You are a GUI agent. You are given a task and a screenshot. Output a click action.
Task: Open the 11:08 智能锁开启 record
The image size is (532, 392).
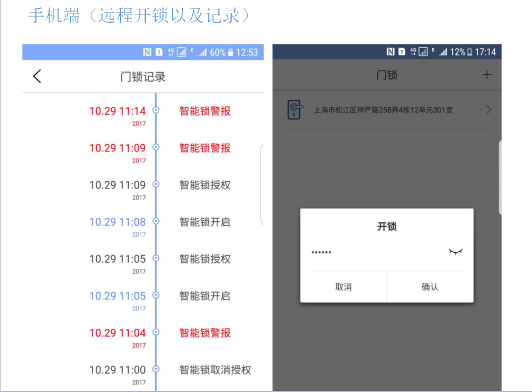[x=204, y=222]
